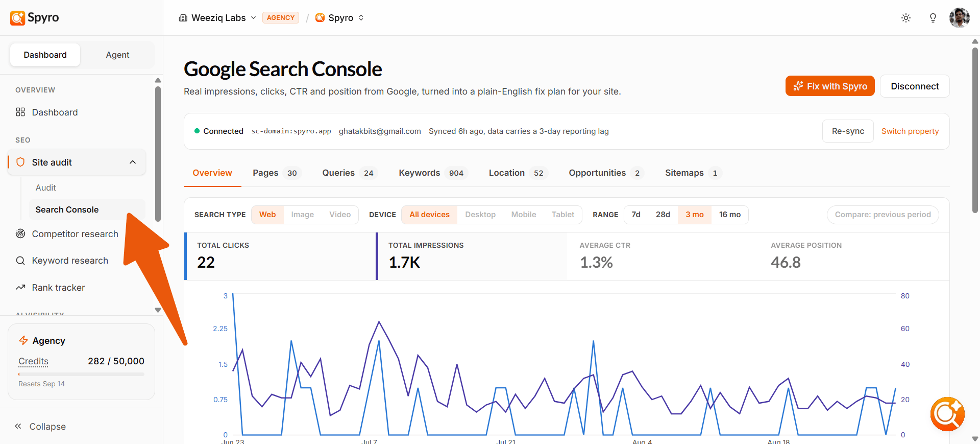Viewport: 980px width, 444px height.
Task: Click the main page vertical scrollbar
Action: pos(975,130)
